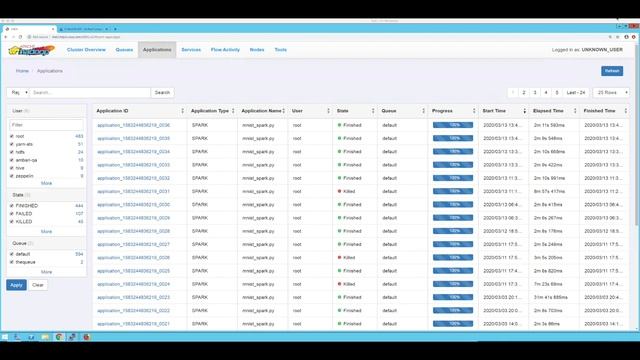The height and width of the screenshot is (360, 640).
Task: Toggle the KILLED state checkbox
Action: coord(11,222)
